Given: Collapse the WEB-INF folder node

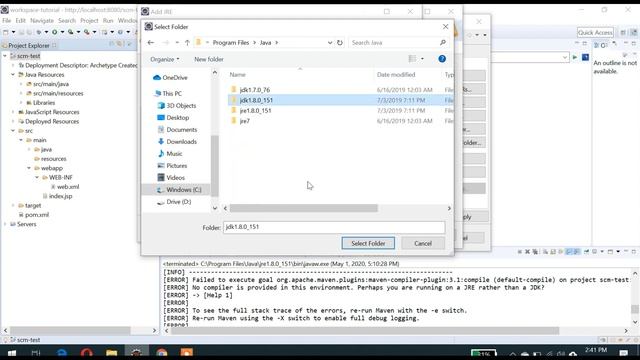Looking at the screenshot, I should coord(37,178).
